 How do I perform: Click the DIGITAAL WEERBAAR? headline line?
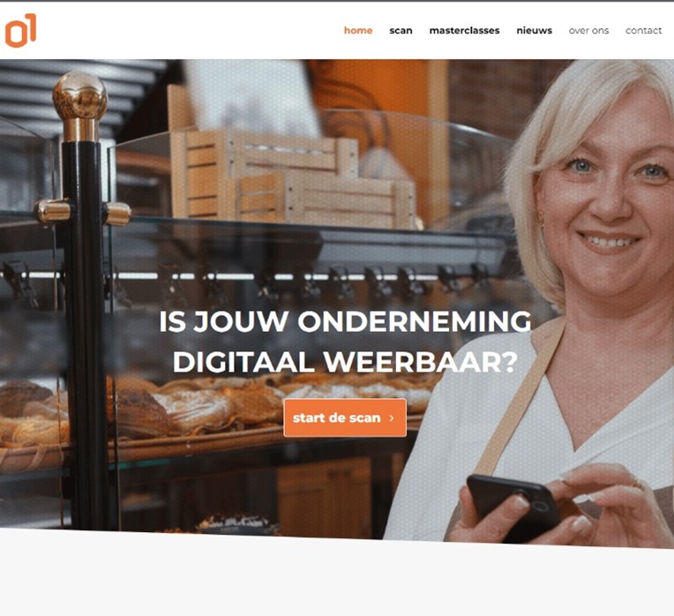pos(345,363)
